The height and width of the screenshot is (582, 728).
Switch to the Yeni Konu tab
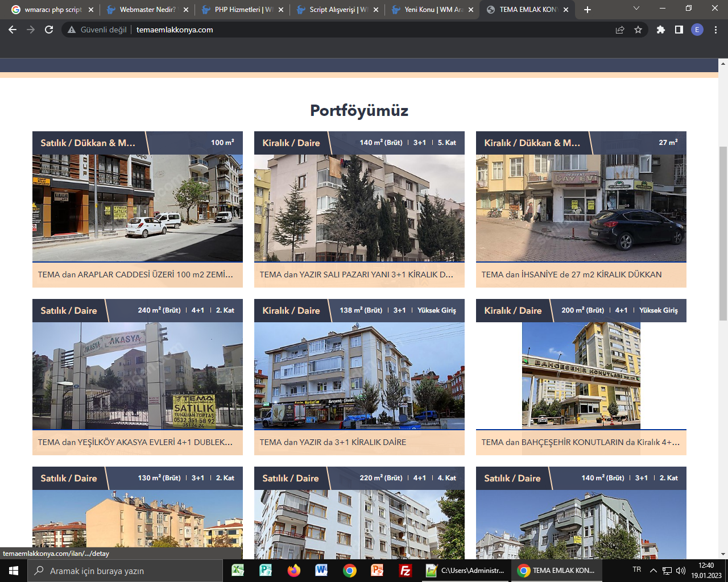coord(432,10)
